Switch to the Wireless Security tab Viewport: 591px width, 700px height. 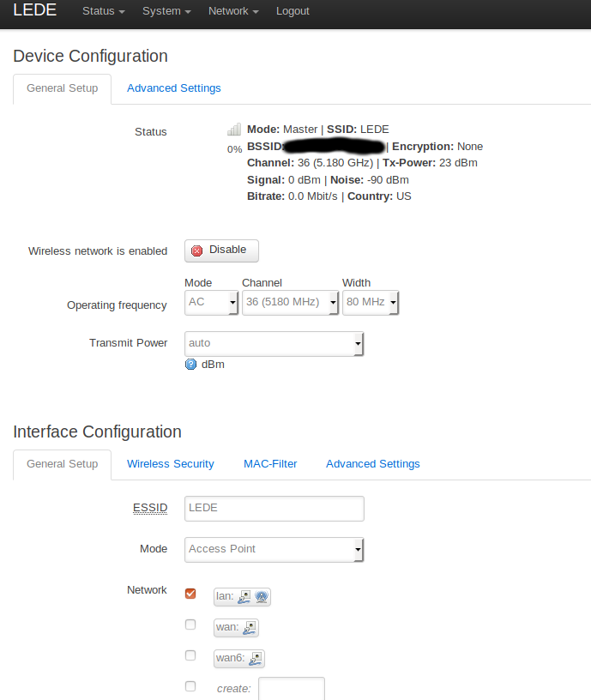(171, 464)
